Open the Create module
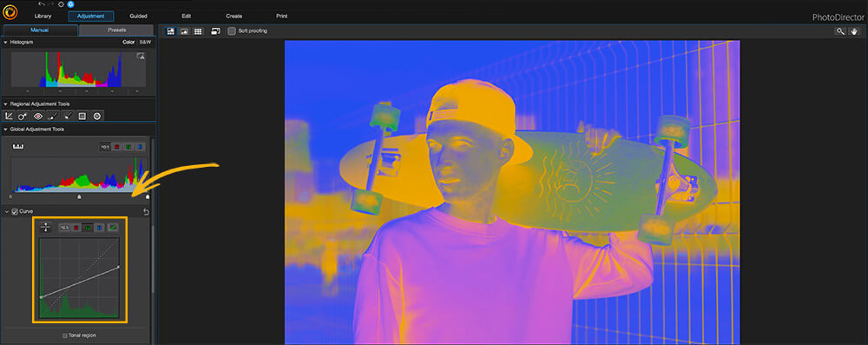This screenshot has height=345, width=868. click(233, 17)
